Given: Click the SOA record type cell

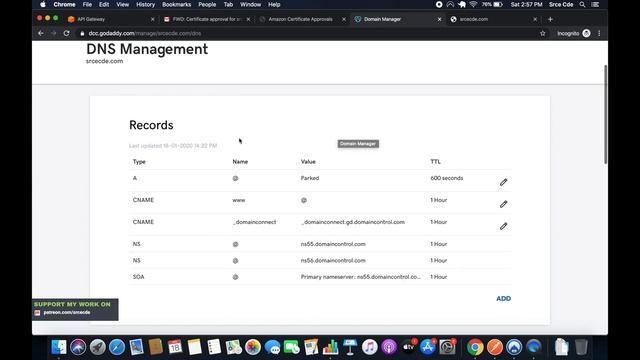Looking at the screenshot, I should click(138, 277).
